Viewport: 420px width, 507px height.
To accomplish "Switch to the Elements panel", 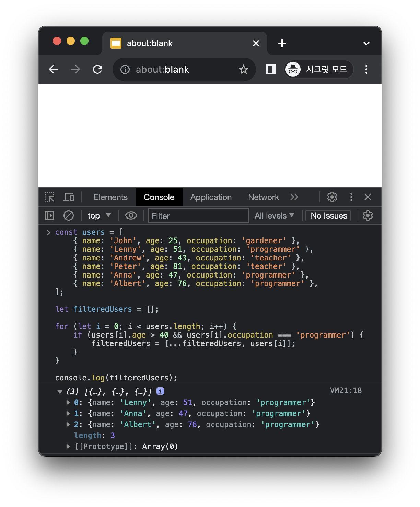I will point(110,197).
